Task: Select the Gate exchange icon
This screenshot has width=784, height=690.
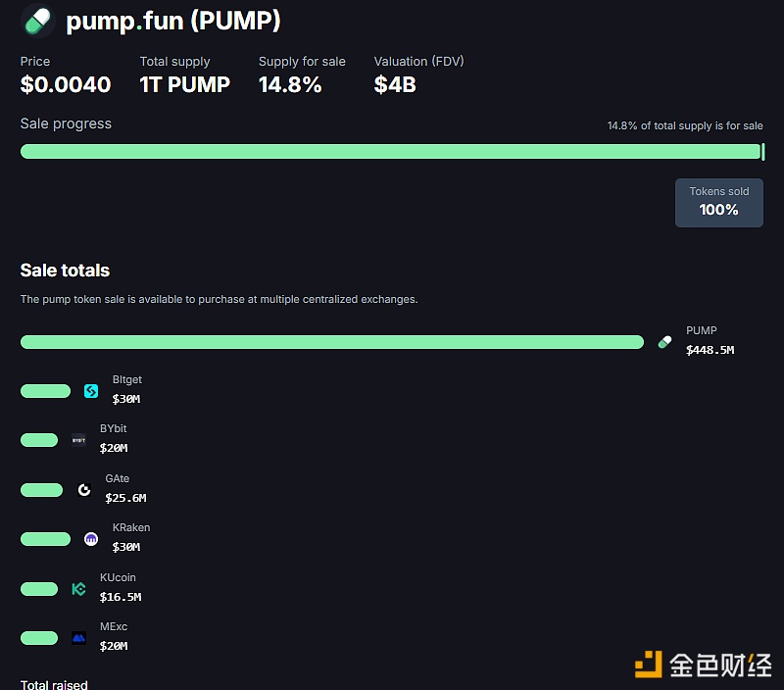Action: coord(84,489)
